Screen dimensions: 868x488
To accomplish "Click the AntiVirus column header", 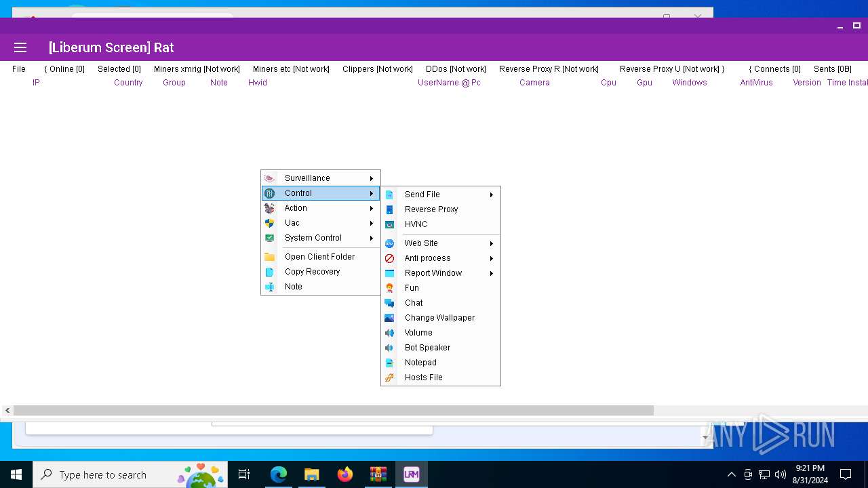I will click(756, 83).
